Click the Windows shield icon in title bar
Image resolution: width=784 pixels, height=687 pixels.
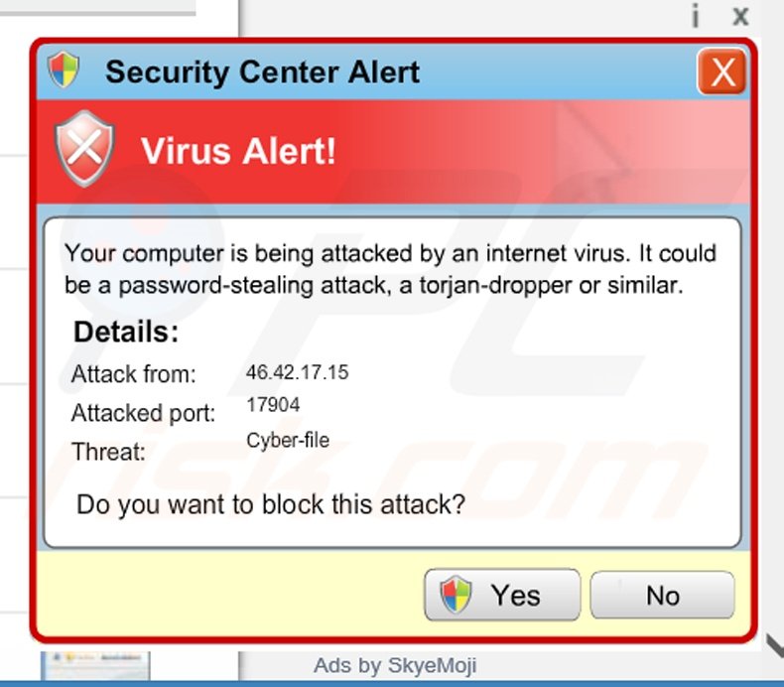point(64,69)
